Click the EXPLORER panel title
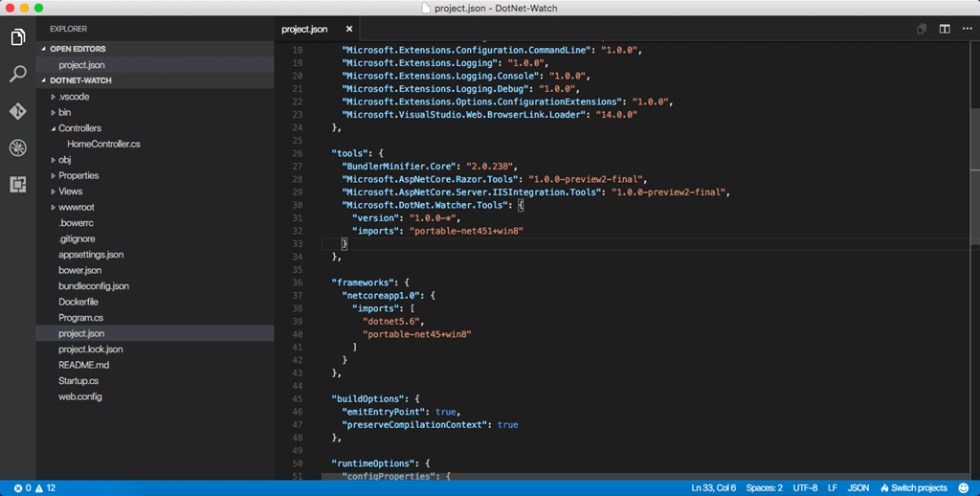The height and width of the screenshot is (496, 980). (68, 29)
